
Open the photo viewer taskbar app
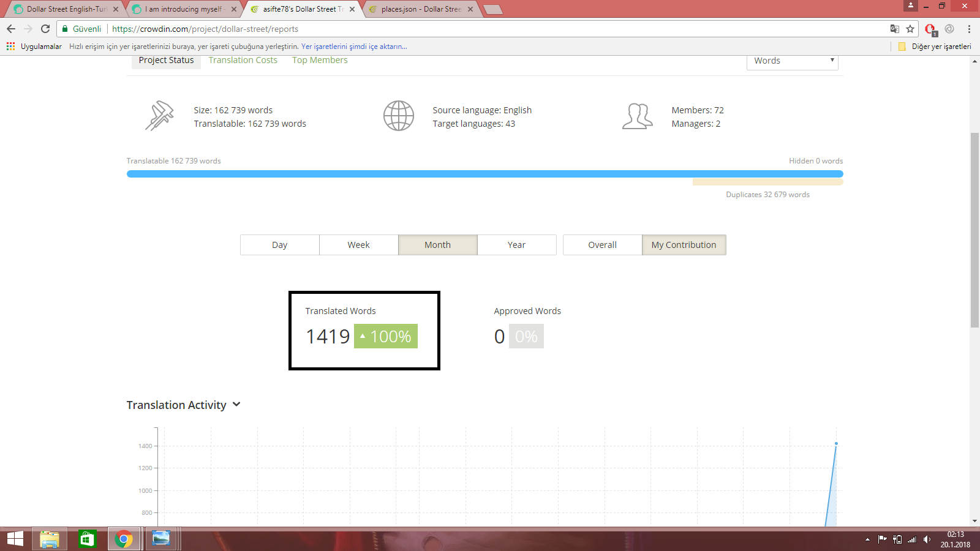click(x=161, y=539)
